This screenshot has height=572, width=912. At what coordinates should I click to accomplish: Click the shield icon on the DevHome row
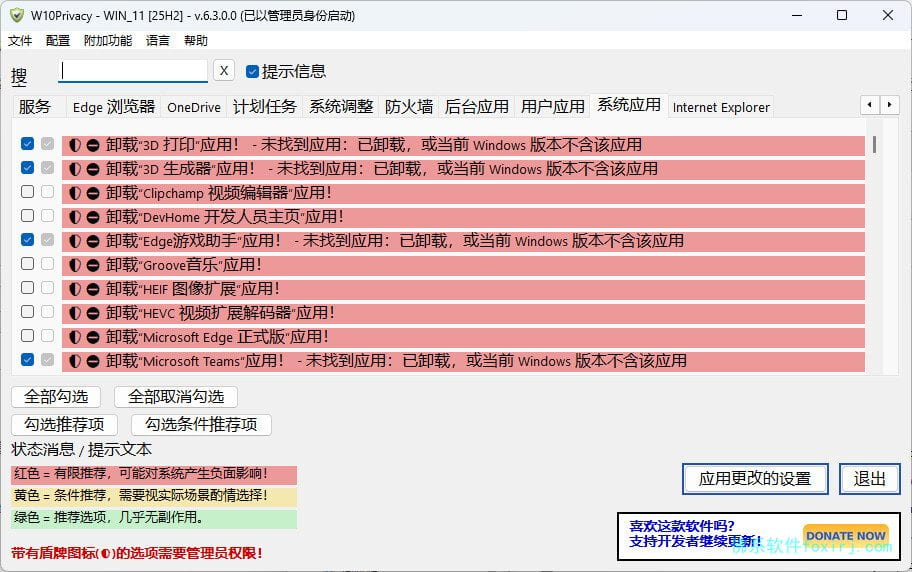(74, 217)
